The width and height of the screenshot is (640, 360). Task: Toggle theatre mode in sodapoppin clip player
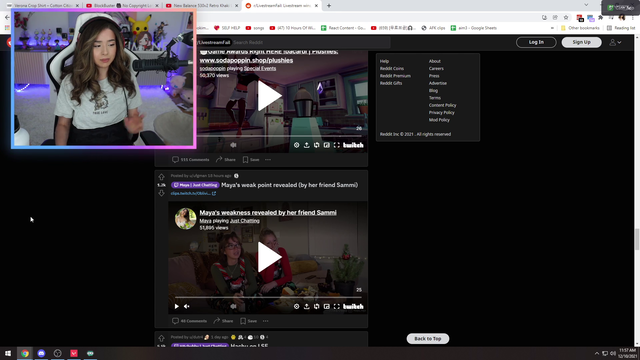tap(327, 145)
